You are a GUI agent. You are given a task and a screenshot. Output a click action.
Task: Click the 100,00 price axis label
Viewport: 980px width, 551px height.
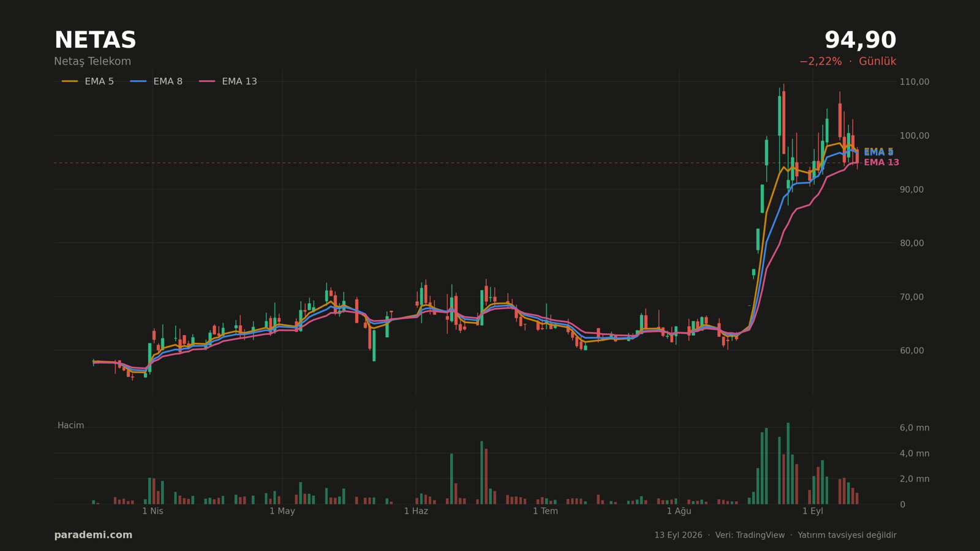(x=914, y=135)
